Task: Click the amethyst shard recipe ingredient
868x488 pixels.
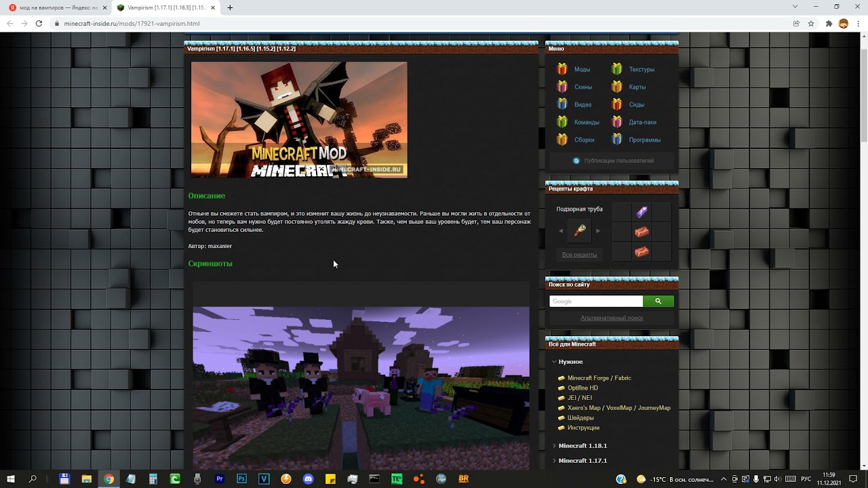Action: [x=642, y=212]
